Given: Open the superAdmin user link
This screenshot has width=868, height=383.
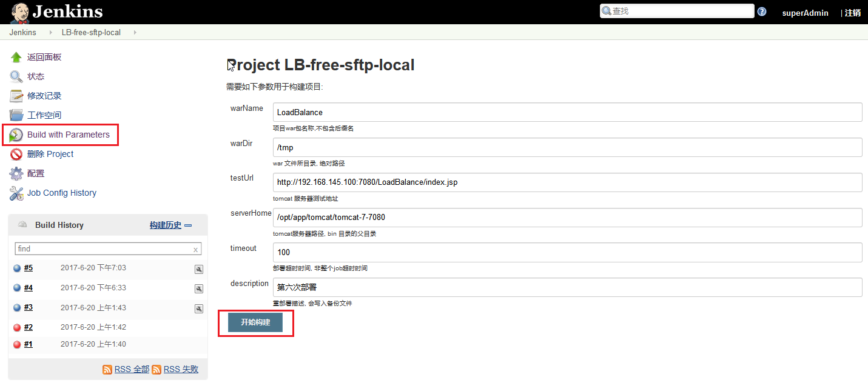Looking at the screenshot, I should point(805,13).
